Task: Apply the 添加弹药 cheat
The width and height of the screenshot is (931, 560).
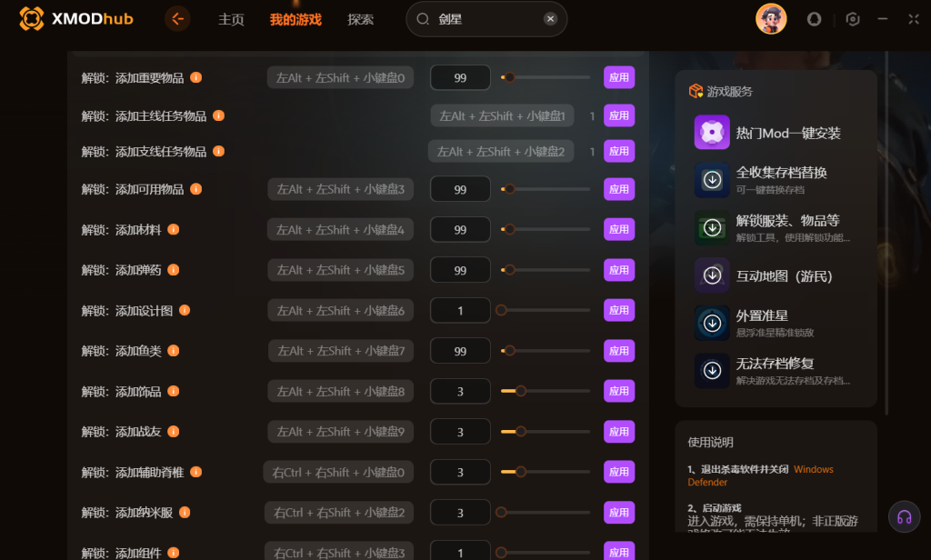Action: click(619, 270)
